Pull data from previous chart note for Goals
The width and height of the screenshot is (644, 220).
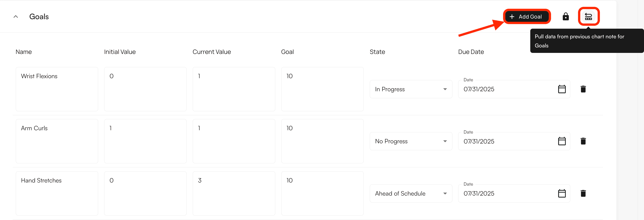[589, 16]
